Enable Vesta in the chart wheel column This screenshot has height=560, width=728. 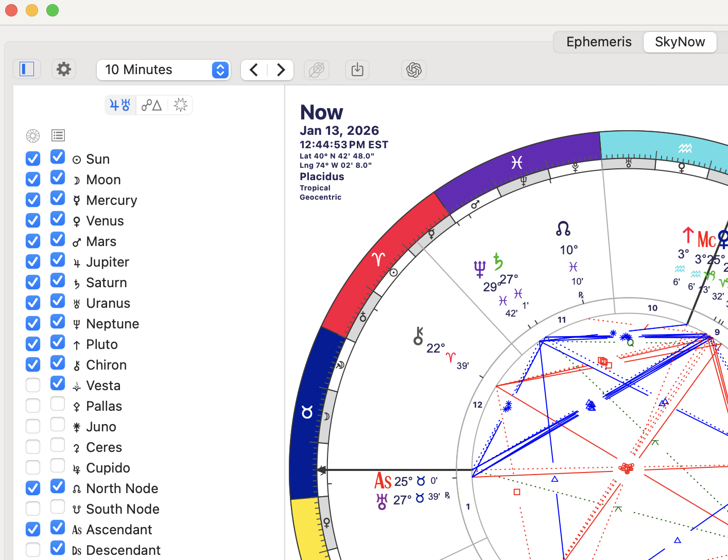(x=33, y=385)
